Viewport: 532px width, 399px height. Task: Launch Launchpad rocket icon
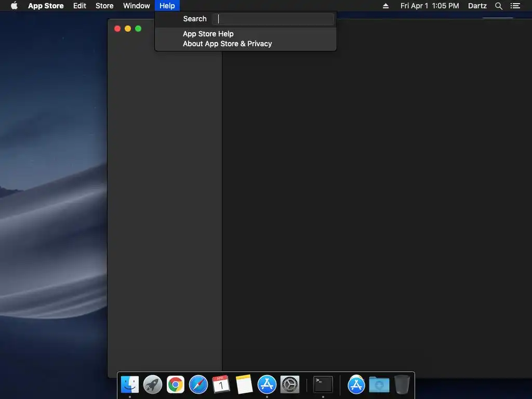[x=153, y=385]
